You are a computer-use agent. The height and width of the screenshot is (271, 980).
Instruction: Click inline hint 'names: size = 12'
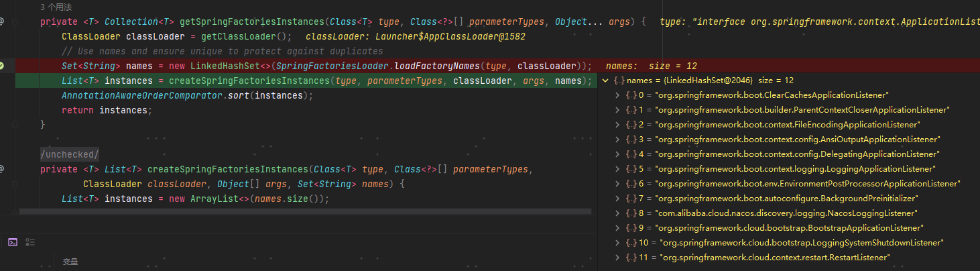[652, 66]
